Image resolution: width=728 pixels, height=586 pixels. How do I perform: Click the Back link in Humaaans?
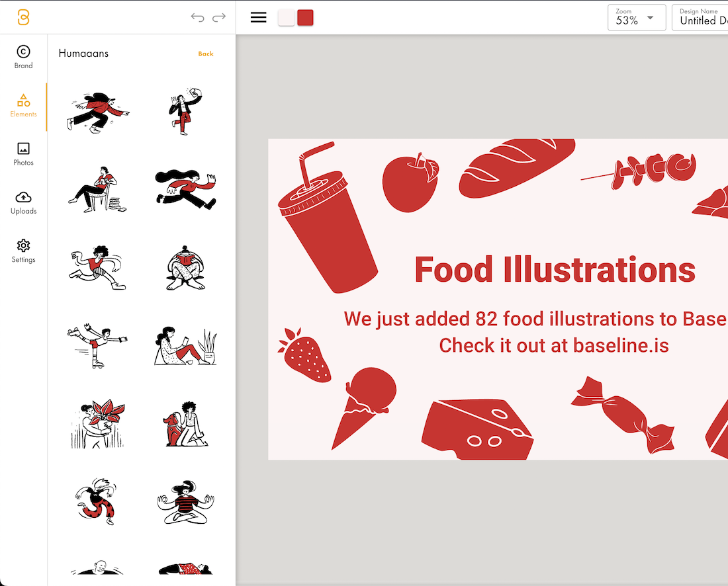206,54
